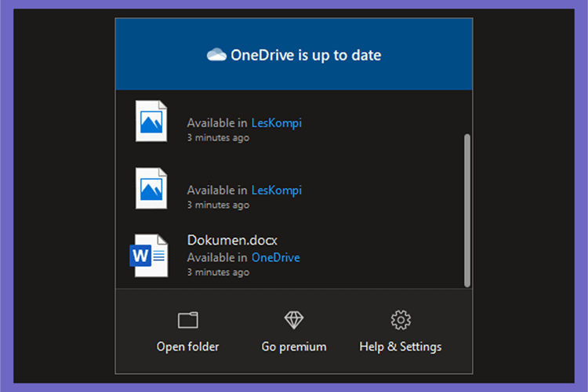Screen dimensions: 588x392
Task: Click the second image file icon
Action: tap(151, 188)
